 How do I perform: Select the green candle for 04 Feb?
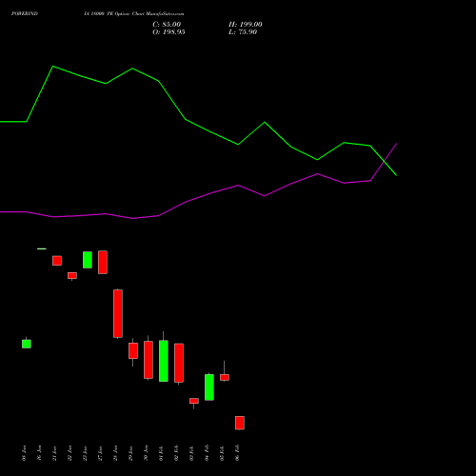pos(209,387)
